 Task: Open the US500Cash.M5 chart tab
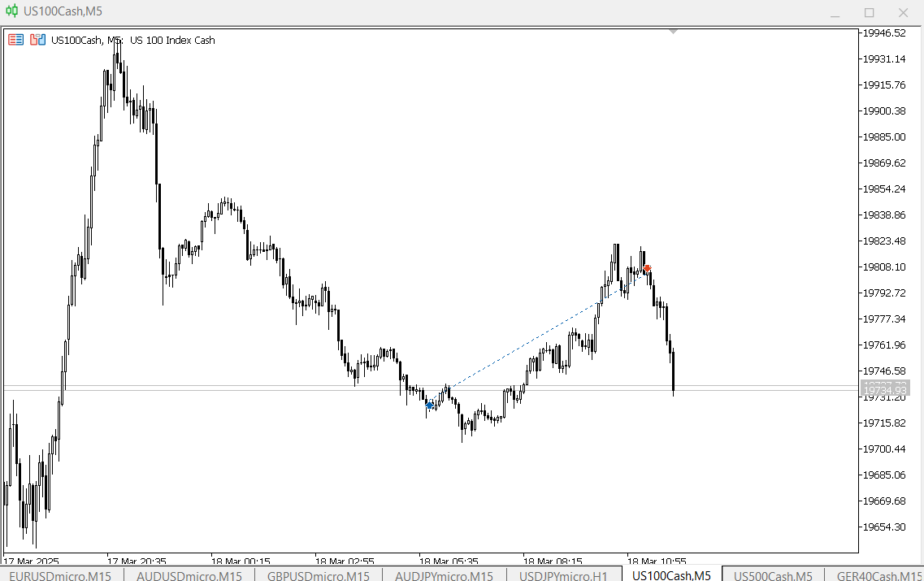coord(771,575)
